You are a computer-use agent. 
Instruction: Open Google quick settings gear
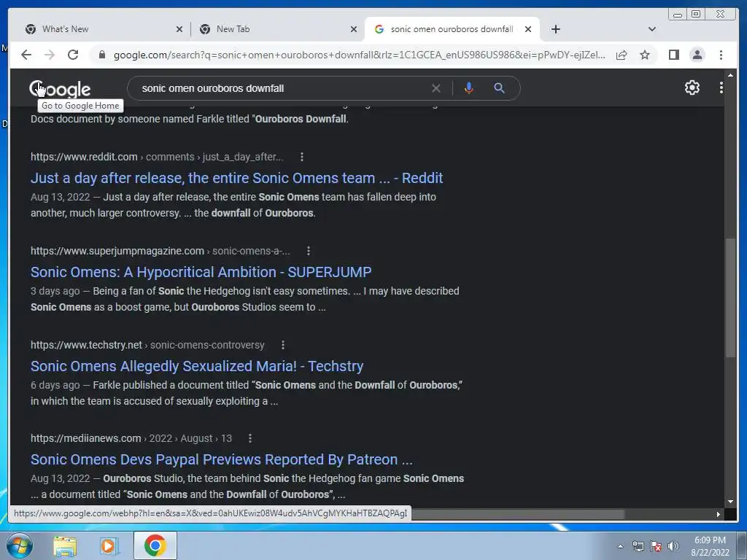pyautogui.click(x=692, y=87)
